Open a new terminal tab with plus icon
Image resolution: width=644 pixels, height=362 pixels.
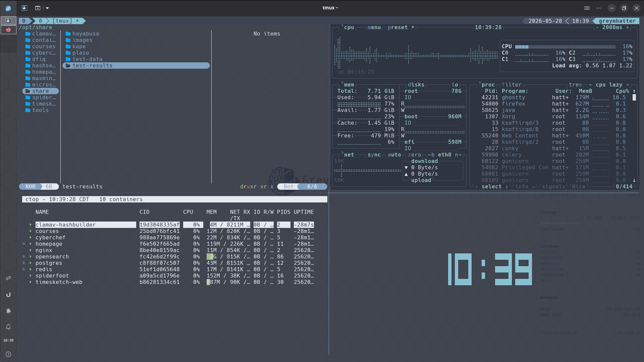click(38, 8)
